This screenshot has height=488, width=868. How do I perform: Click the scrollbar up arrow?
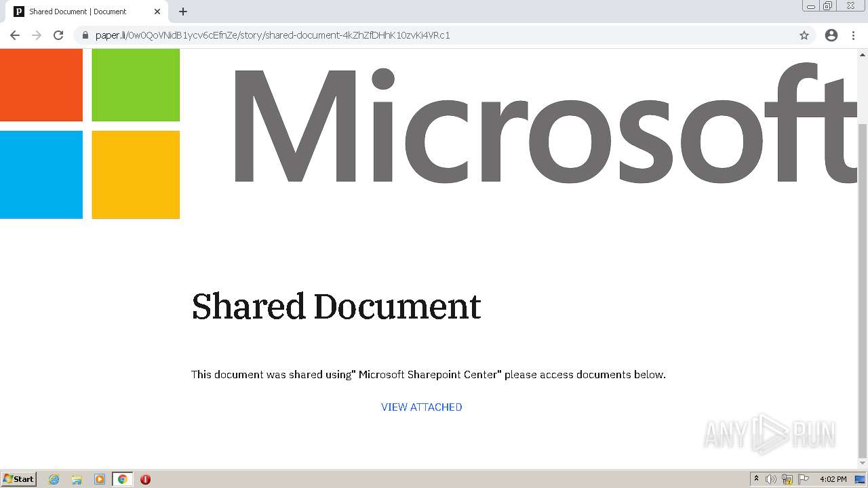(863, 54)
